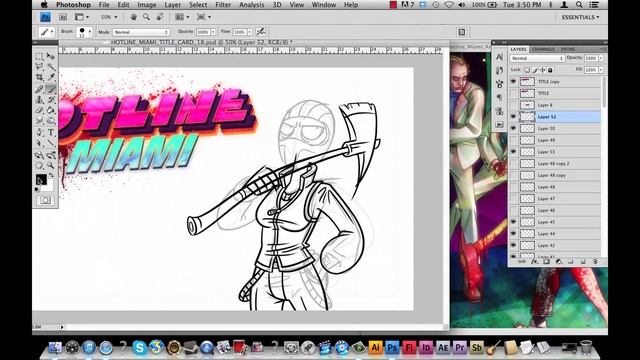Open the Layer menu
The width and height of the screenshot is (640, 360).
pyautogui.click(x=172, y=5)
